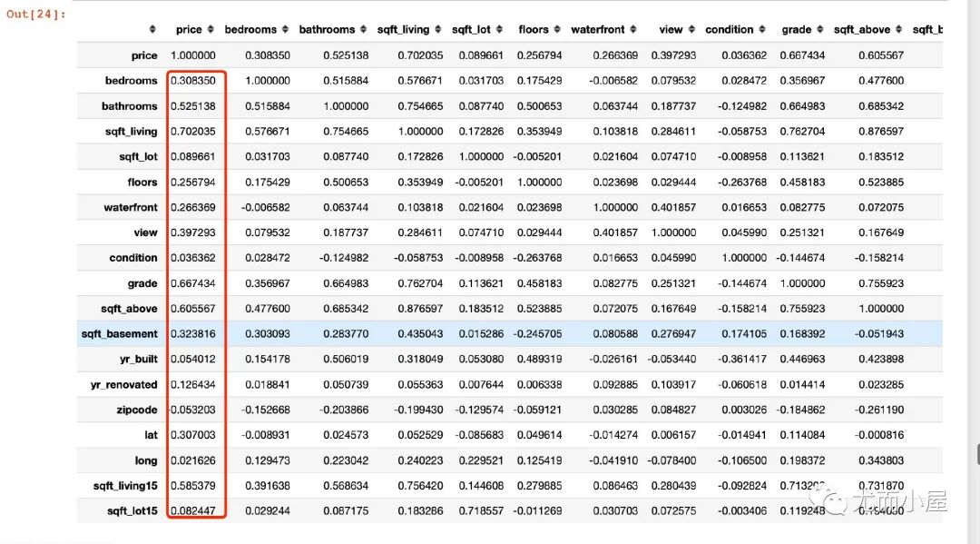Select the view row label

tap(145, 232)
